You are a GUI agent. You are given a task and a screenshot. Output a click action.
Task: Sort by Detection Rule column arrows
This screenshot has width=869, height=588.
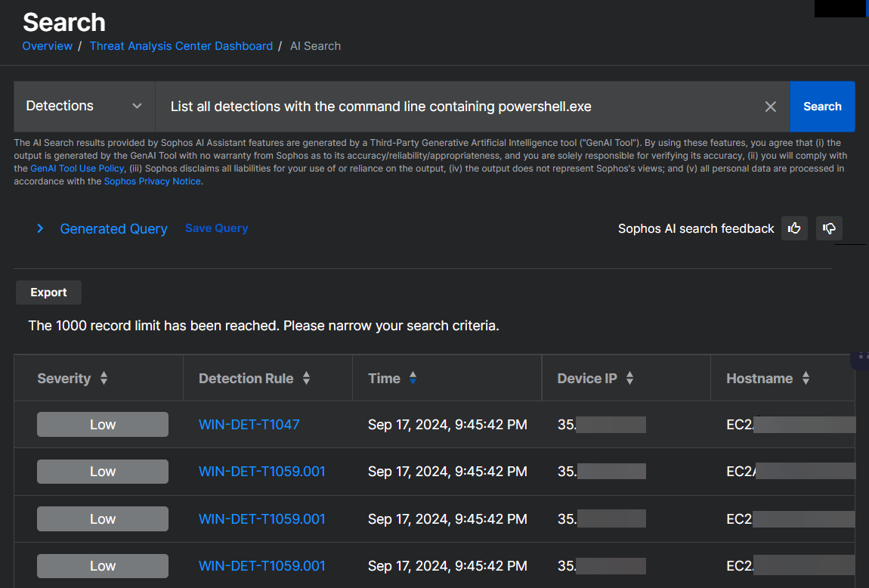tap(306, 379)
